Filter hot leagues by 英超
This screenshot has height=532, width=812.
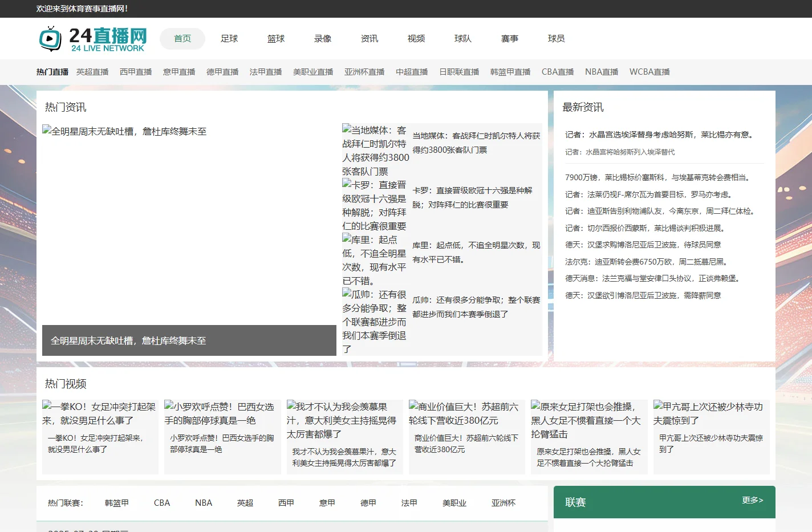coord(245,503)
